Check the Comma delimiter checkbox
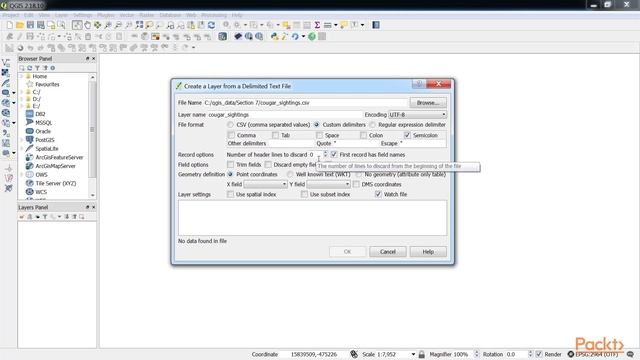Image resolution: width=640 pixels, height=360 pixels. (x=231, y=135)
